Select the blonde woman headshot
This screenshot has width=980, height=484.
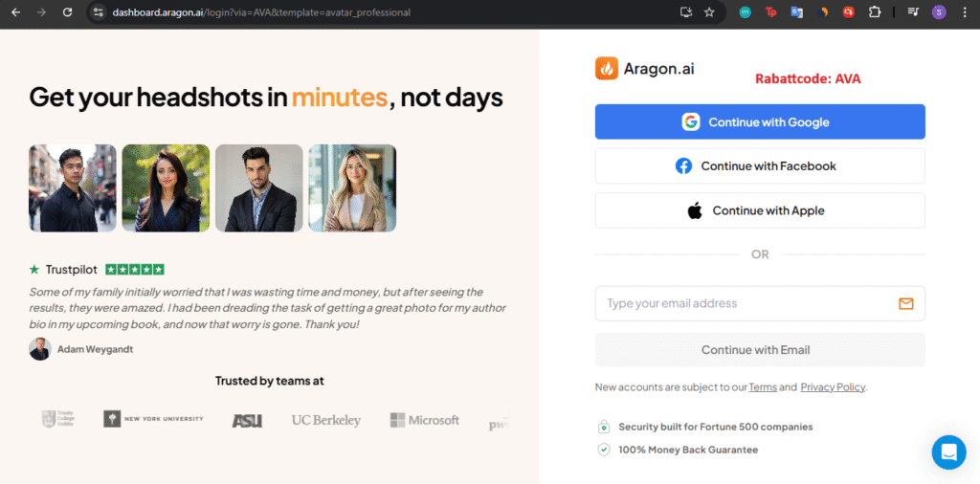coord(352,188)
